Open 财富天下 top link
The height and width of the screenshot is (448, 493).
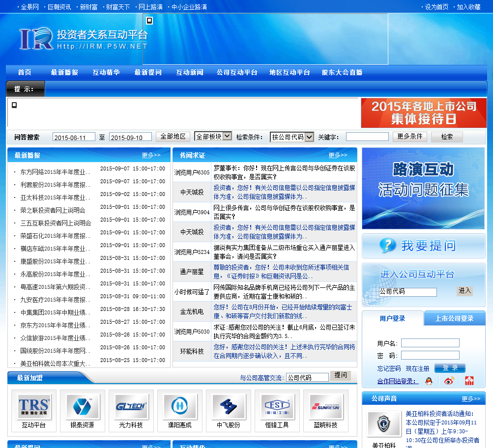[x=118, y=7]
